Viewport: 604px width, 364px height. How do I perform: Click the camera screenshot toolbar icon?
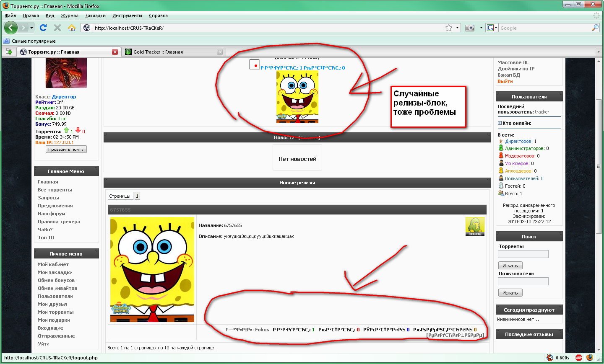470,28
